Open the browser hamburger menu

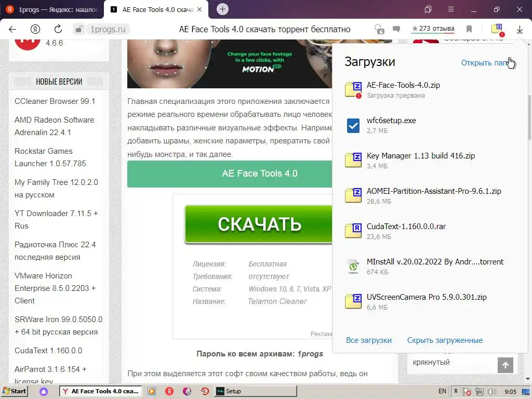(x=450, y=9)
